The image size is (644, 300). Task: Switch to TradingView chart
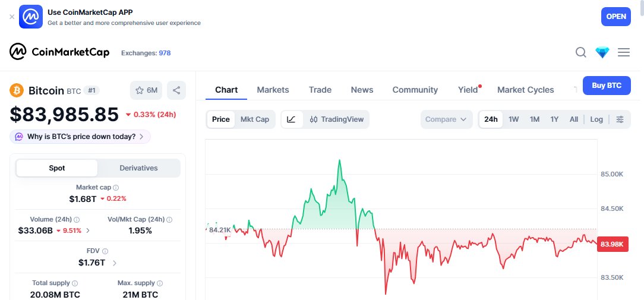337,119
